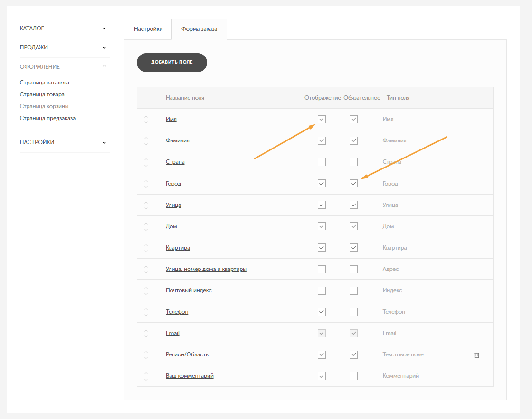The height and width of the screenshot is (419, 532).
Task: Click the reorder handle for Квартира row
Action: click(146, 248)
